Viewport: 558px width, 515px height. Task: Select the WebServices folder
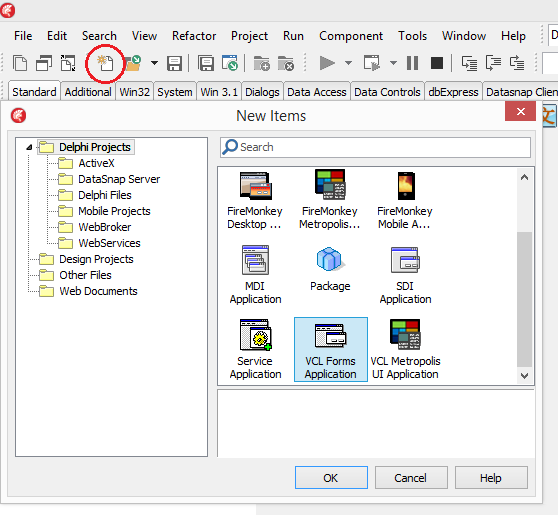click(x=109, y=243)
